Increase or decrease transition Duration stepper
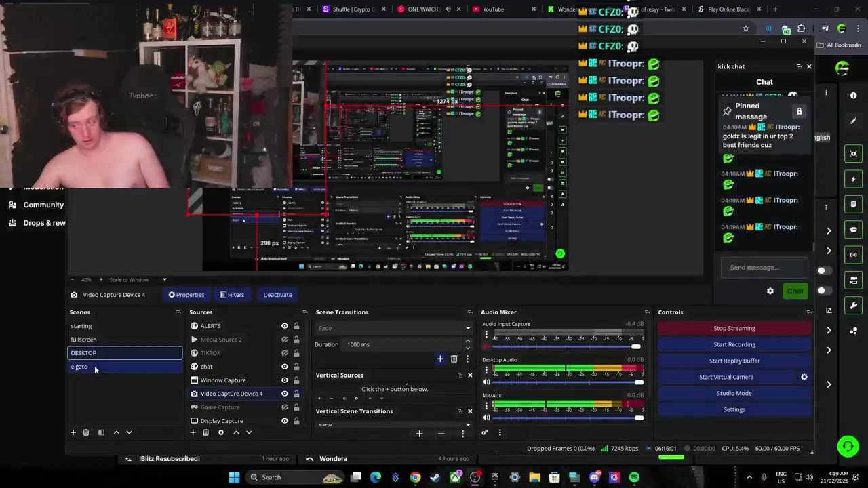Viewport: 868px width, 488px height. [x=467, y=344]
